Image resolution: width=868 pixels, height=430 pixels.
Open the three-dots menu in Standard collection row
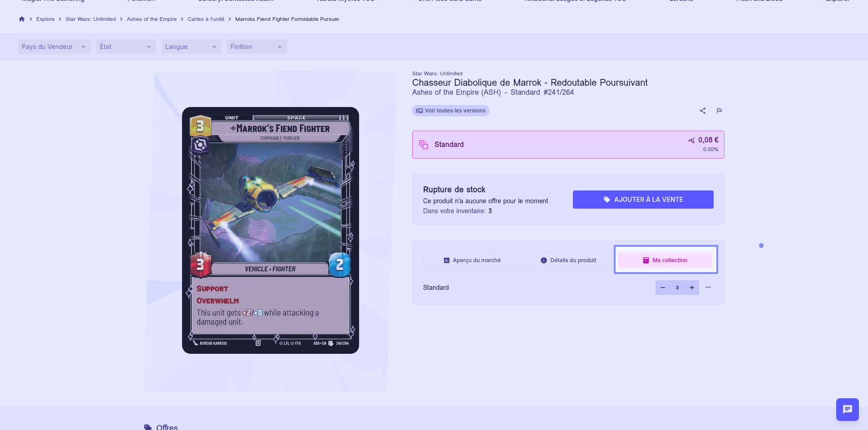[x=708, y=287]
